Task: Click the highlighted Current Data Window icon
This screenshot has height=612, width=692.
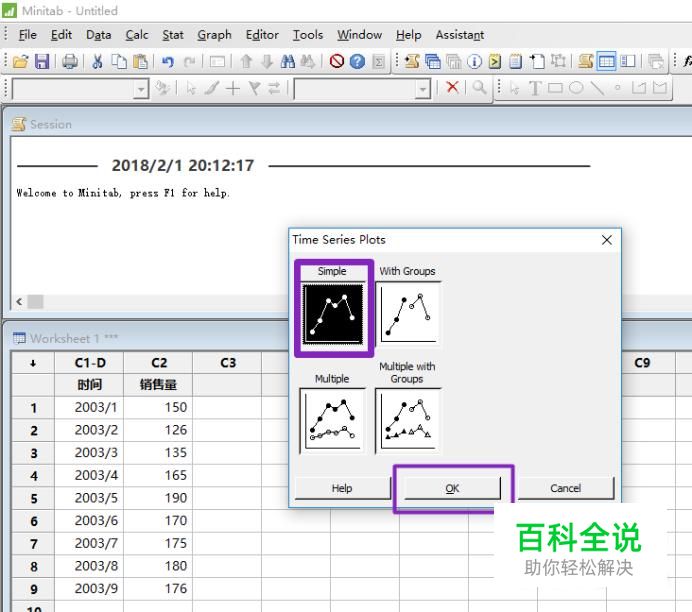Action: click(606, 61)
